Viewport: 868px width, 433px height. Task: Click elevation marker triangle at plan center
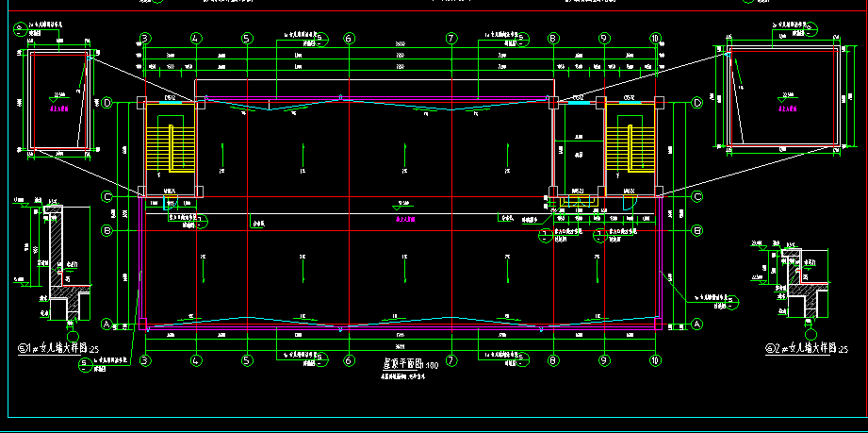(397, 208)
